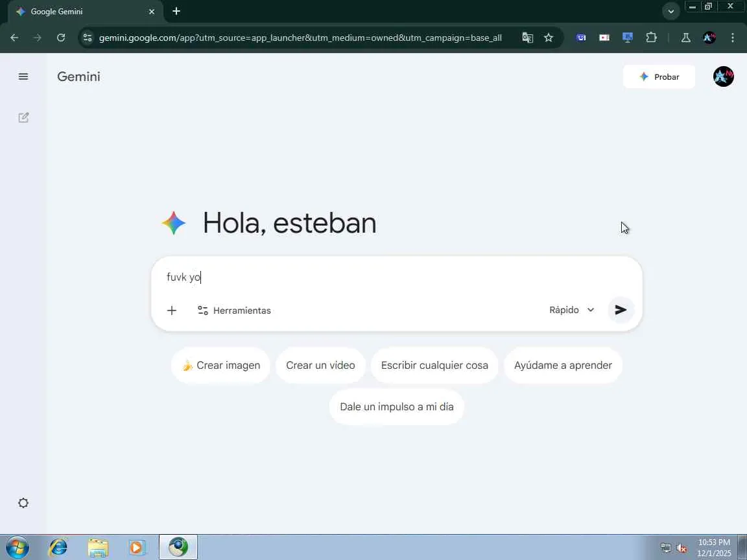Image resolution: width=747 pixels, height=560 pixels.
Task: Click the Show desktop strip at the taskbar end
Action: pos(742,548)
